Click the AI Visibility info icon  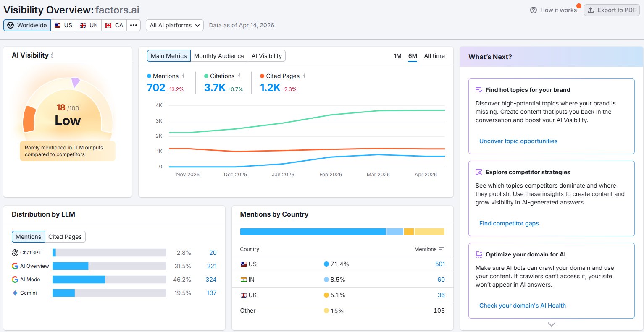pos(52,55)
